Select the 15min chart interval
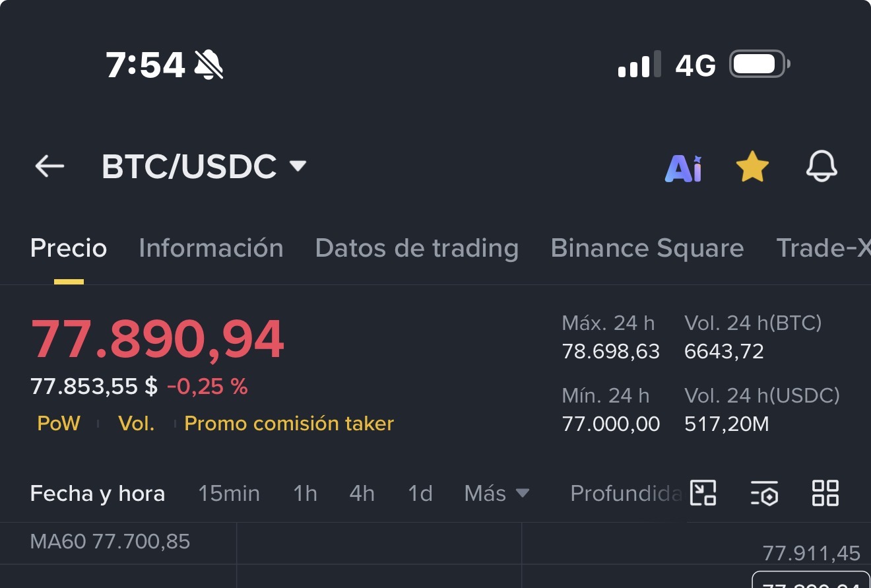The image size is (871, 588). [x=229, y=493]
